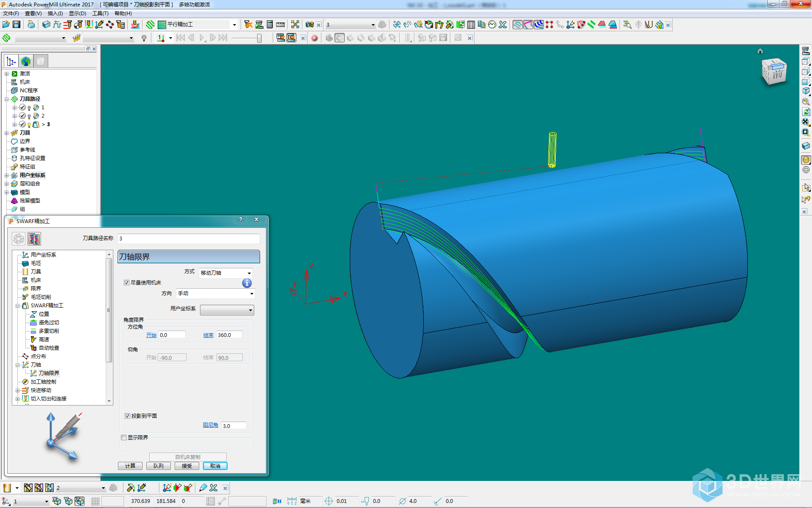This screenshot has height=508, width=812.
Task: Click the blue information icon in dialog
Action: pyautogui.click(x=247, y=283)
